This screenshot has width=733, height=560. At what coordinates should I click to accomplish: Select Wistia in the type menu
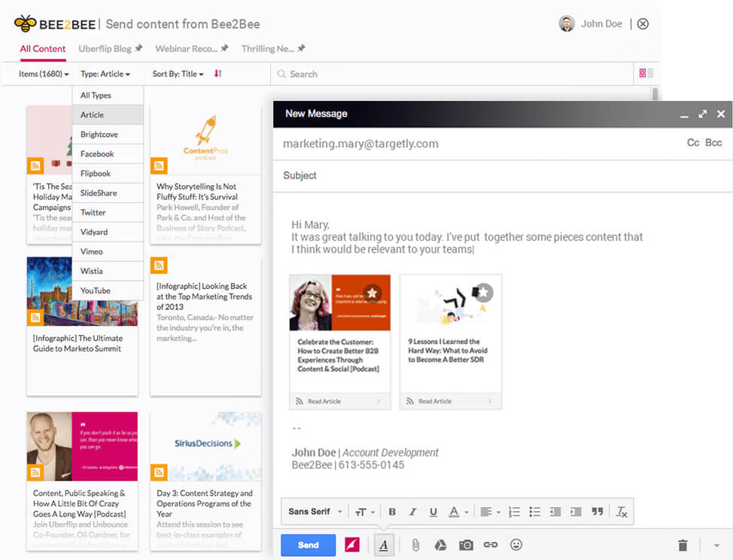point(108,271)
